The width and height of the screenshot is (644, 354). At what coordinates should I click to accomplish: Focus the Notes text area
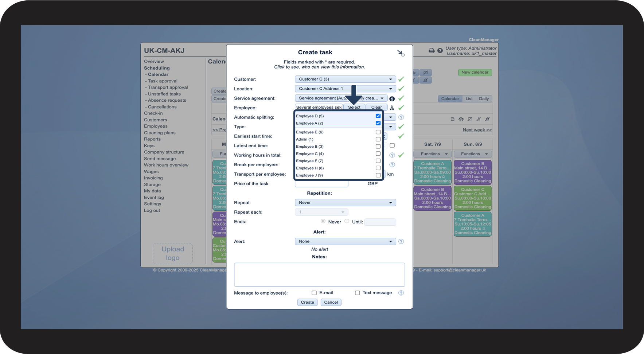pos(320,275)
